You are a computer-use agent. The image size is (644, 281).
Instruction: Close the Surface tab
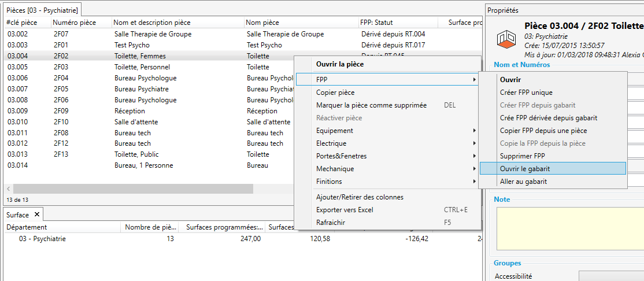pos(36,215)
